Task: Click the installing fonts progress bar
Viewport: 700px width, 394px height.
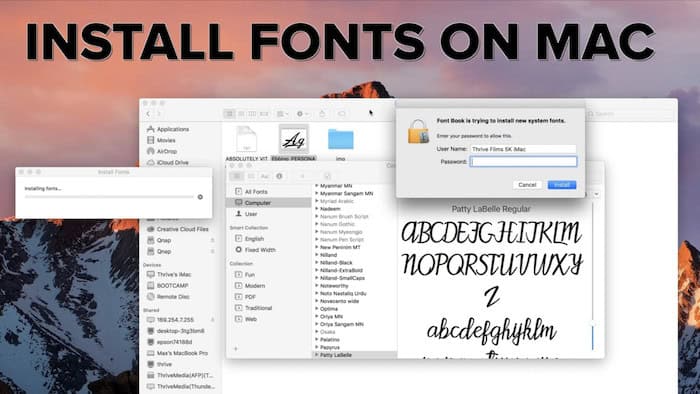Action: (109, 196)
